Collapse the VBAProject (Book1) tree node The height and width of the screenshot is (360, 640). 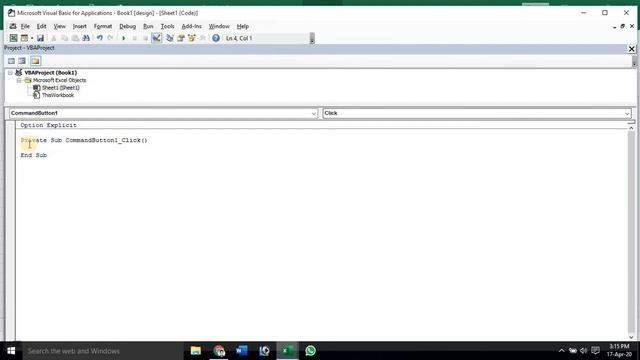pyautogui.click(x=11, y=73)
